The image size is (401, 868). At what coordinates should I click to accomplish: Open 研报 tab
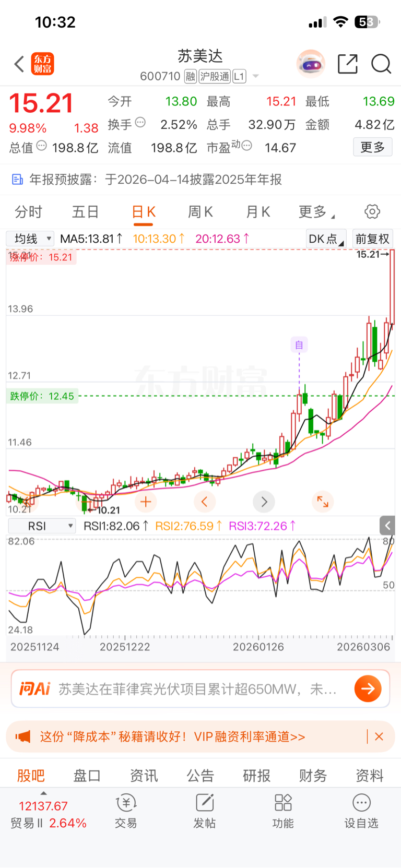257,776
